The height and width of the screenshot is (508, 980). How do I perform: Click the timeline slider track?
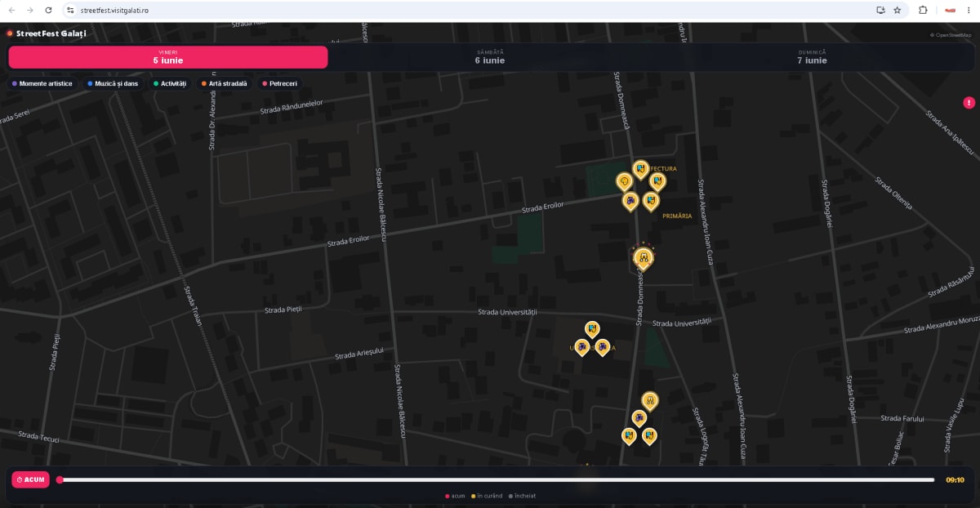pos(497,479)
